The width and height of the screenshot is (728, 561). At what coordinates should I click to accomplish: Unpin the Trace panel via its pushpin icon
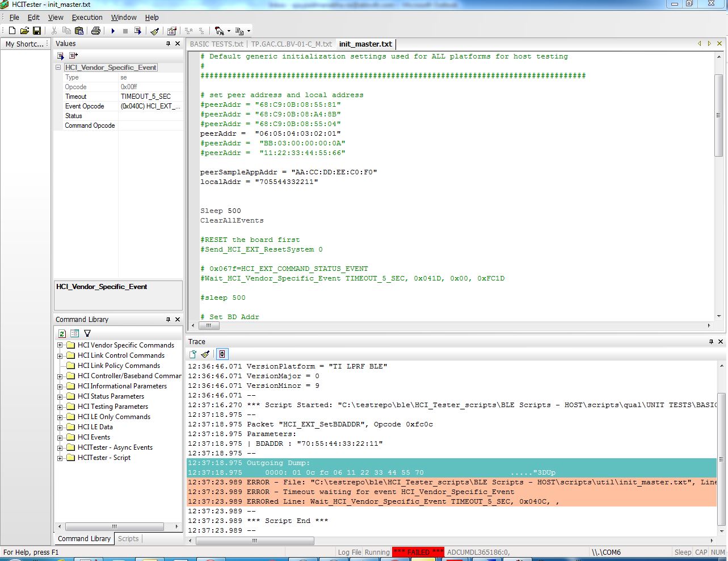coord(710,341)
